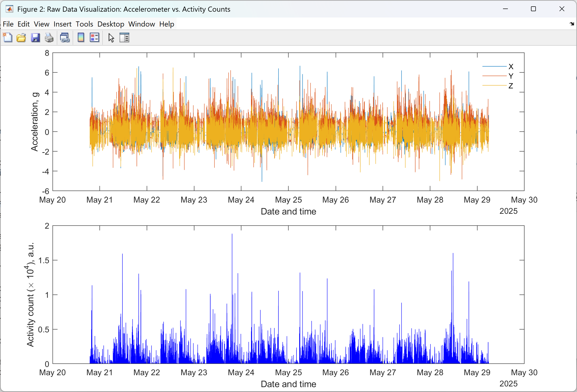
Task: Toggle a colorbar on the axes
Action: click(81, 37)
